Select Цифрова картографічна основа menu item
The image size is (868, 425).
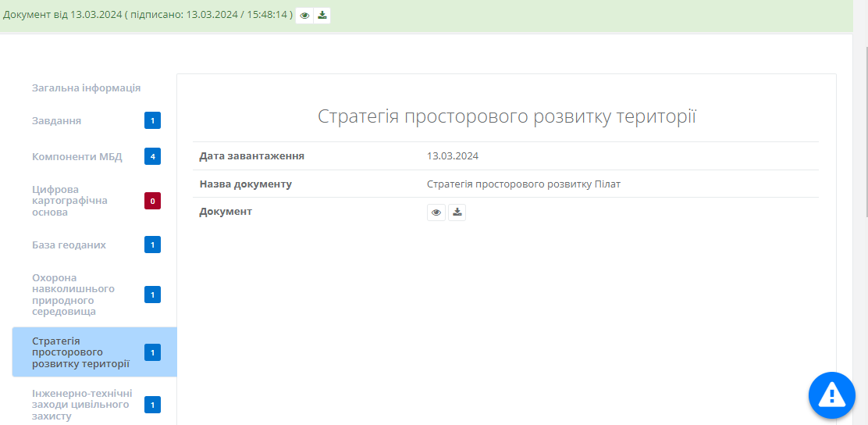[x=69, y=201]
